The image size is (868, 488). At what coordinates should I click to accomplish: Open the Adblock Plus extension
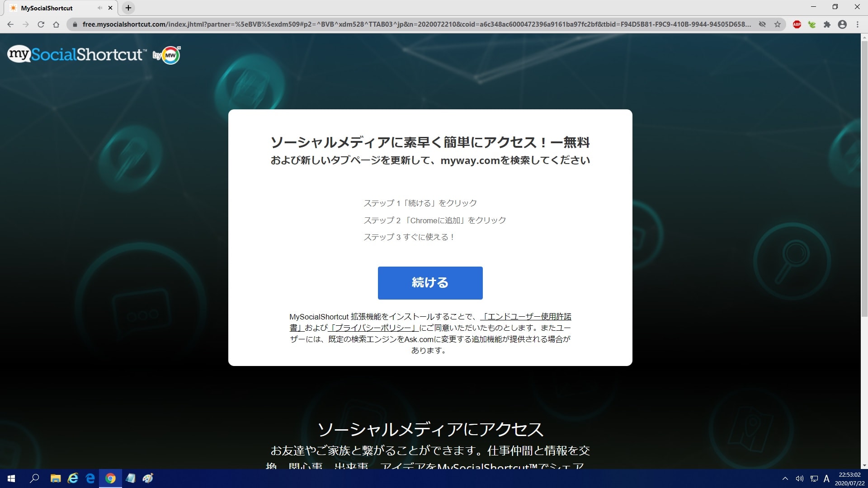tap(797, 24)
